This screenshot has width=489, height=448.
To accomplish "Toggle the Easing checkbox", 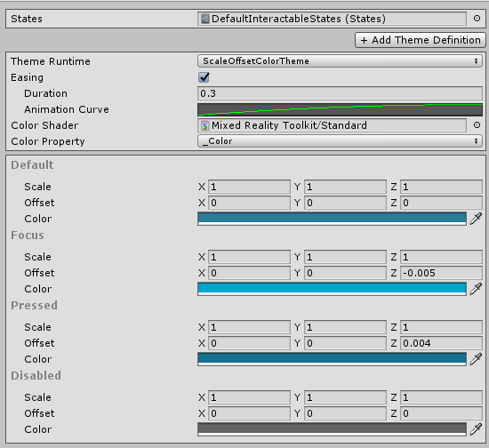I will pos(204,77).
